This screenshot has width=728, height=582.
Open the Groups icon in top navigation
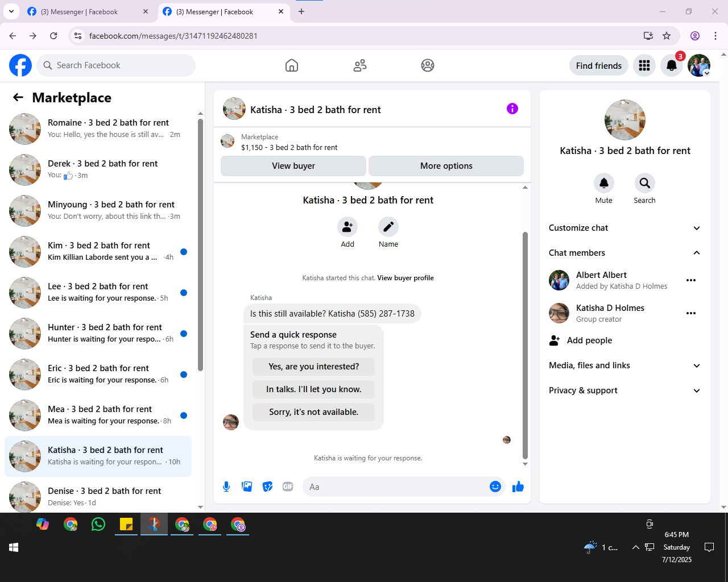click(x=428, y=65)
